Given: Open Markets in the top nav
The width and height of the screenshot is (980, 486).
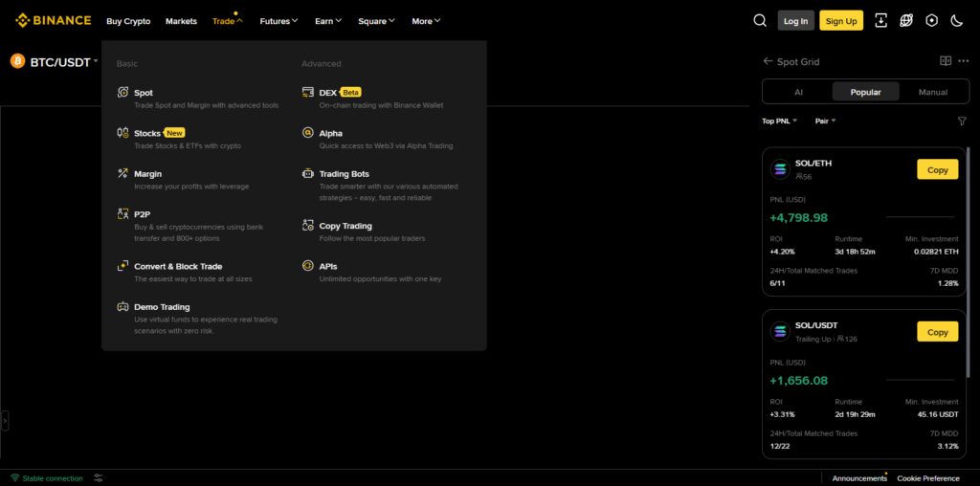Looking at the screenshot, I should (181, 21).
